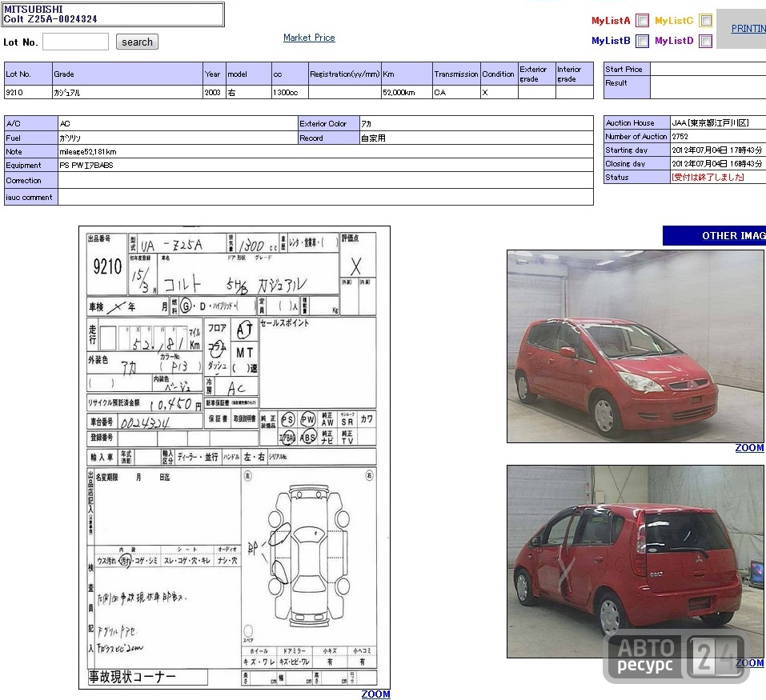Click the Condition X cell
Image resolution: width=766 pixels, height=700 pixels.
click(499, 92)
